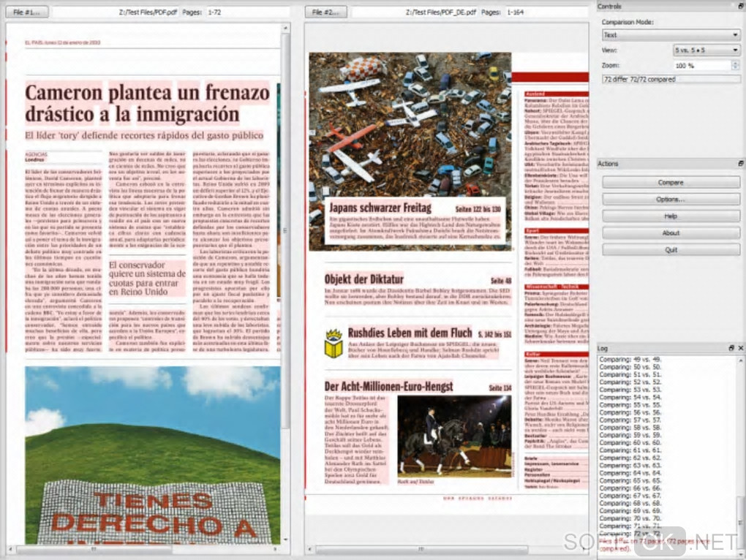Click the status field '72 differ 72/72 compared'
Image resolution: width=746 pixels, height=560 pixels.
click(671, 79)
